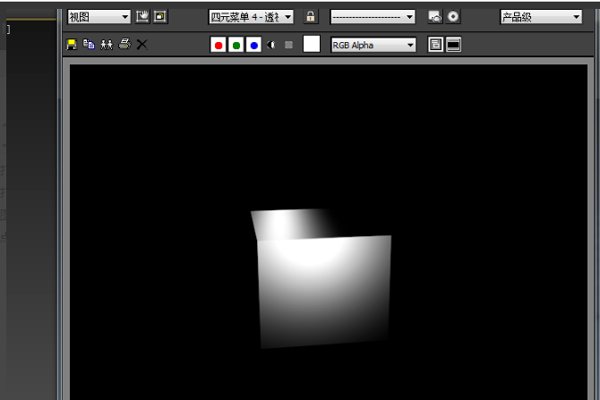The height and width of the screenshot is (400, 600).
Task: Click the Print Image icon
Action: click(x=124, y=45)
